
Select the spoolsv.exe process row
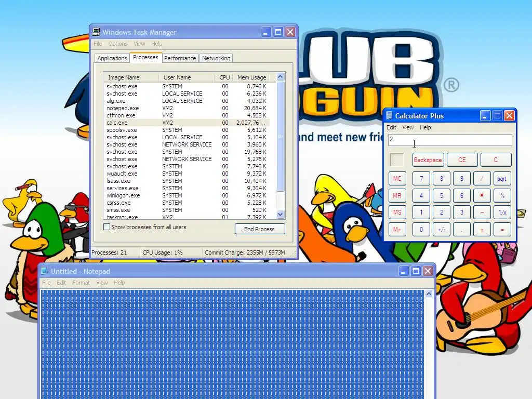pyautogui.click(x=187, y=130)
